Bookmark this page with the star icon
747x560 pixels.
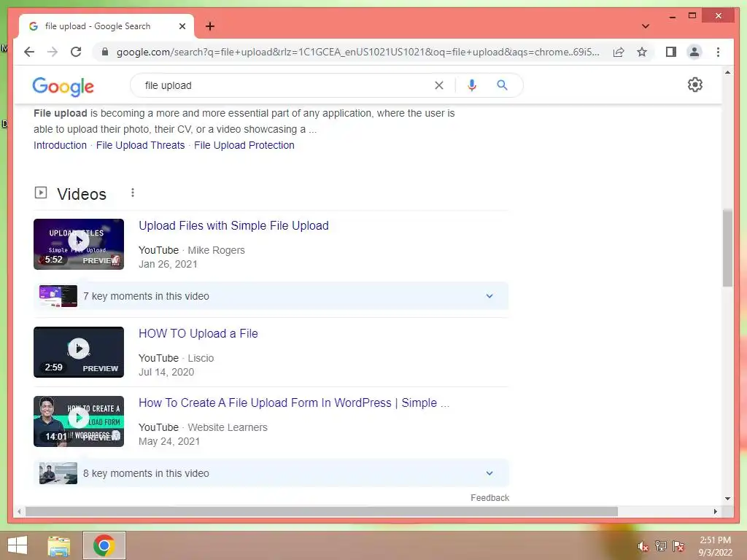[x=642, y=52]
